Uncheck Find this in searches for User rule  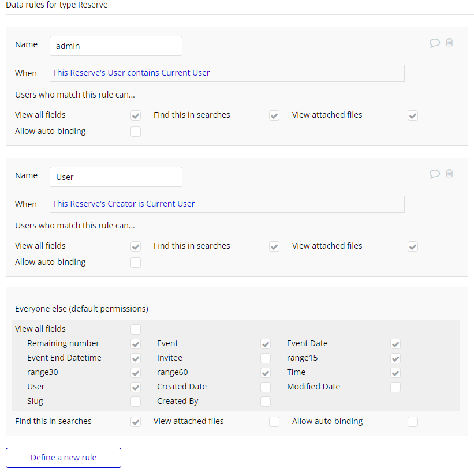274,246
